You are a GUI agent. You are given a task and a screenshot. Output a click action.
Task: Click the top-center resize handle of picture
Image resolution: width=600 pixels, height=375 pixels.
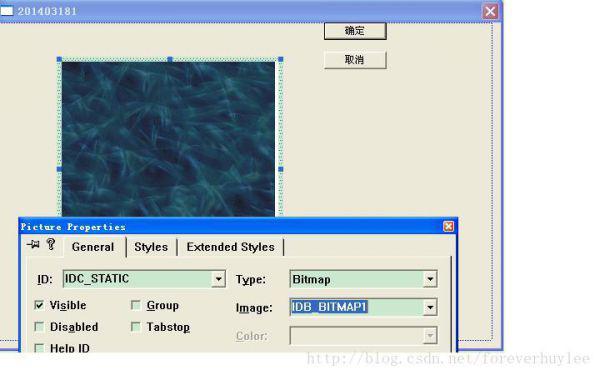tap(170, 59)
